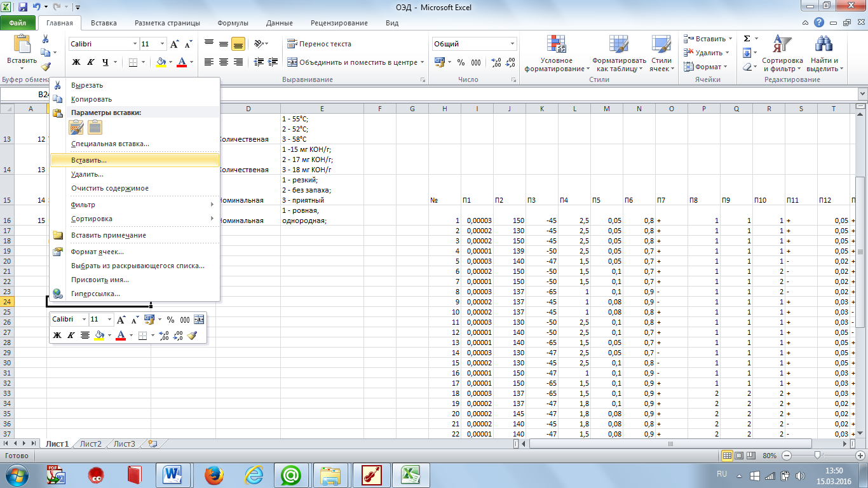The width and height of the screenshot is (868, 488).
Task: Click the ribbon Format Painter brush icon
Action: click(45, 66)
